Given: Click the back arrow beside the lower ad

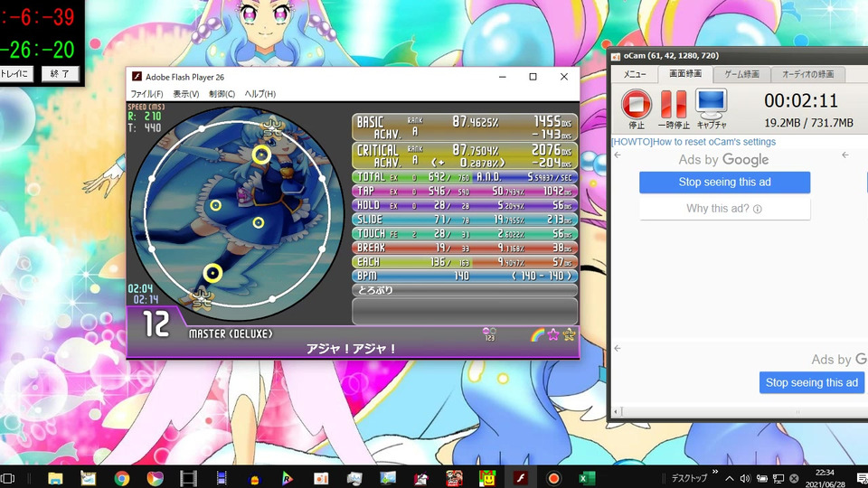Looking at the screenshot, I should point(618,348).
